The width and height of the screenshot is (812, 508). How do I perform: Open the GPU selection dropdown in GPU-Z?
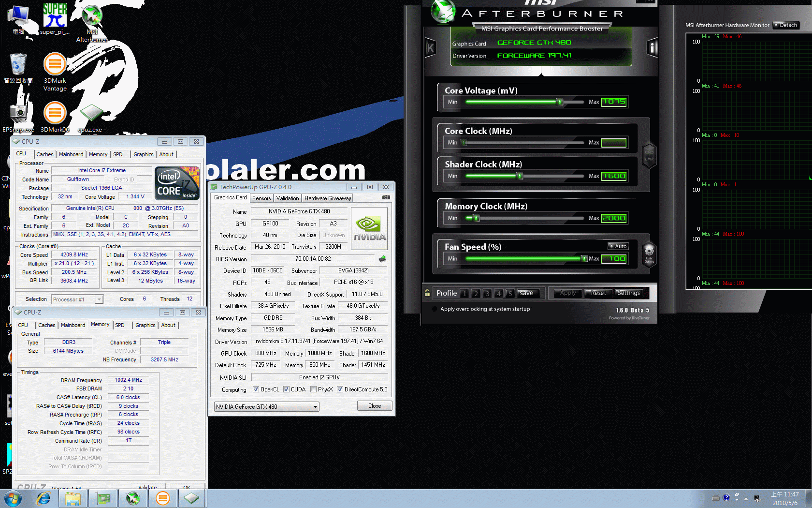pos(267,407)
